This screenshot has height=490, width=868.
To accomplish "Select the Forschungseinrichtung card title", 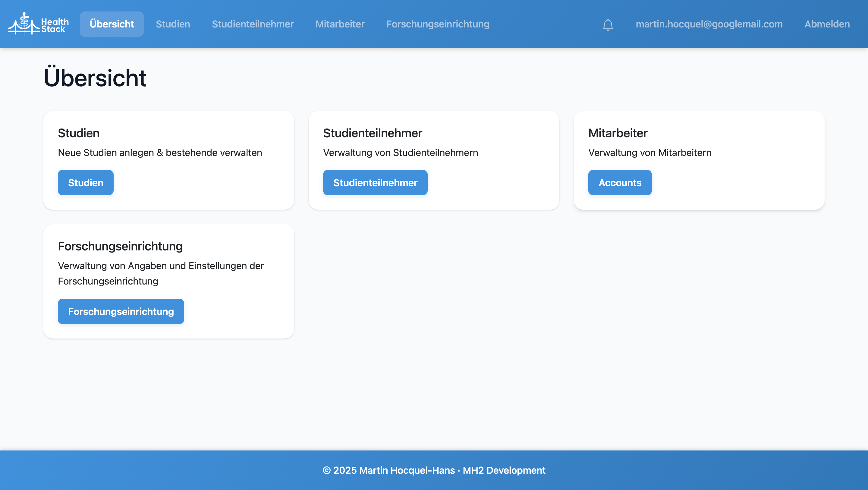I will (120, 246).
